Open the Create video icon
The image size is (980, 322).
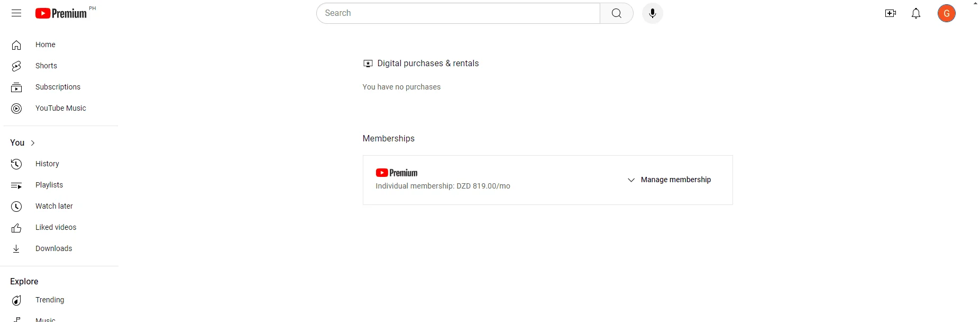tap(891, 13)
